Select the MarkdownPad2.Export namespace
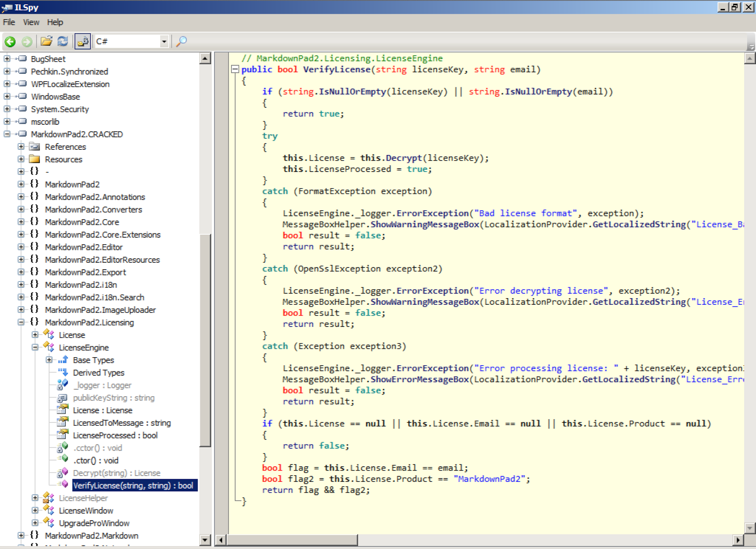 [x=86, y=272]
